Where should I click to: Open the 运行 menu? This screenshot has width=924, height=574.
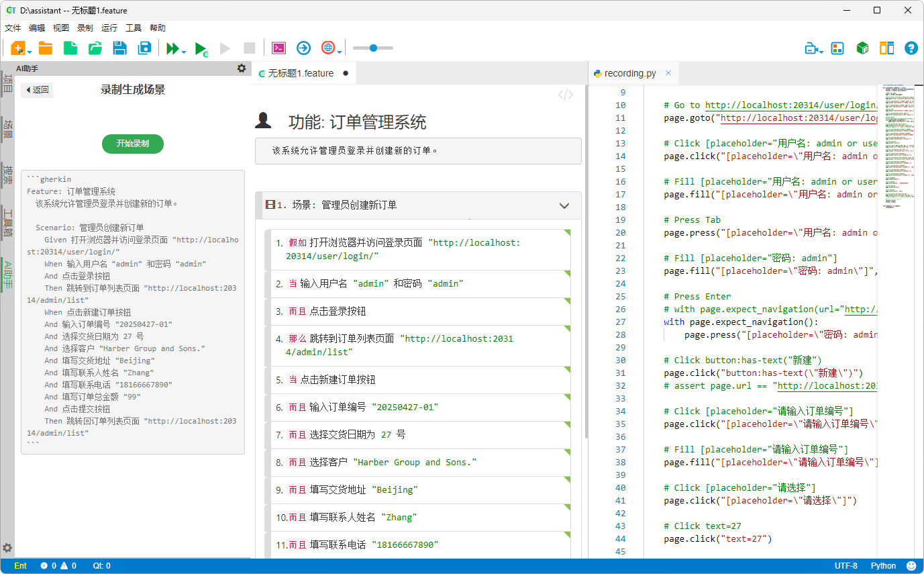pos(109,28)
